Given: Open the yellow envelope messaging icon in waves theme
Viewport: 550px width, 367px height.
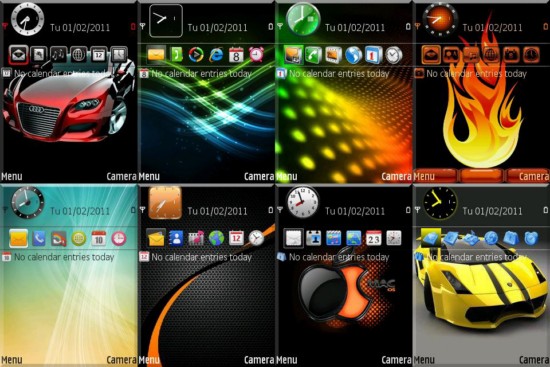Looking at the screenshot, I should pos(156,55).
